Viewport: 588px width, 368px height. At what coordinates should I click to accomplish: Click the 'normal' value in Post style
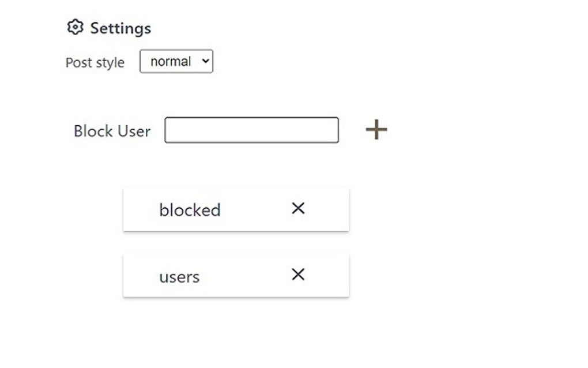[170, 62]
